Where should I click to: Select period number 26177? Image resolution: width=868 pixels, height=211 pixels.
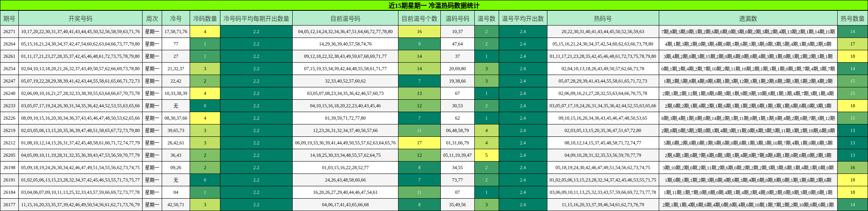[9, 205]
